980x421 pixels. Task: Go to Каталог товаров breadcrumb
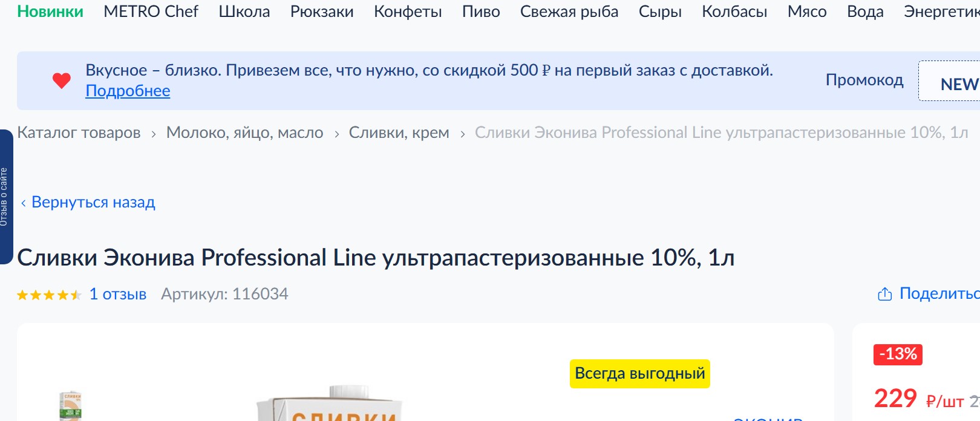pos(79,132)
